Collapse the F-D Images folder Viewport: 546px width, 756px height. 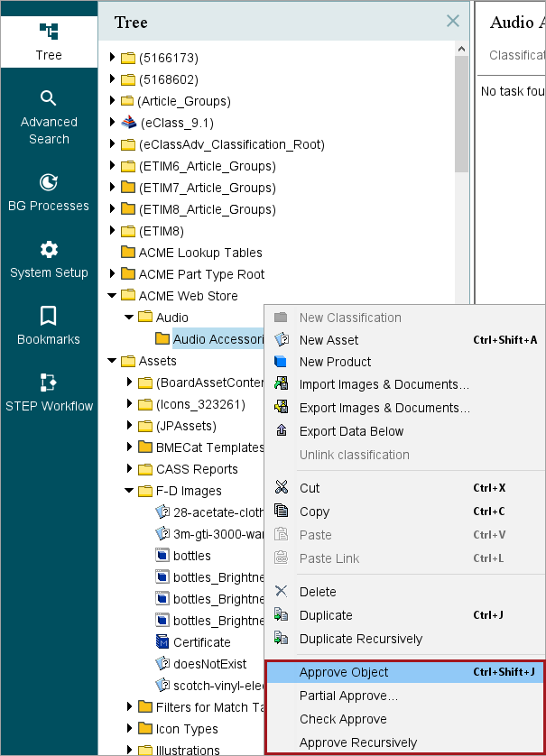130,491
